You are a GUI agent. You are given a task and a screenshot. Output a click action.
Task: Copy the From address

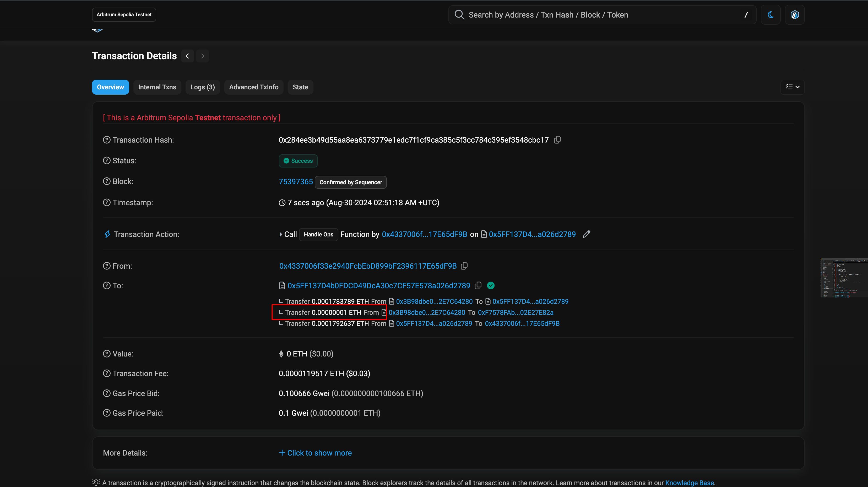[x=464, y=266]
